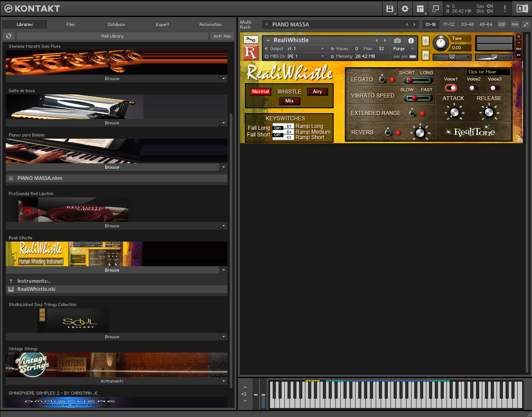The height and width of the screenshot is (417, 532).
Task: Toggle the EXTENDED RANGE switch
Action: click(412, 113)
